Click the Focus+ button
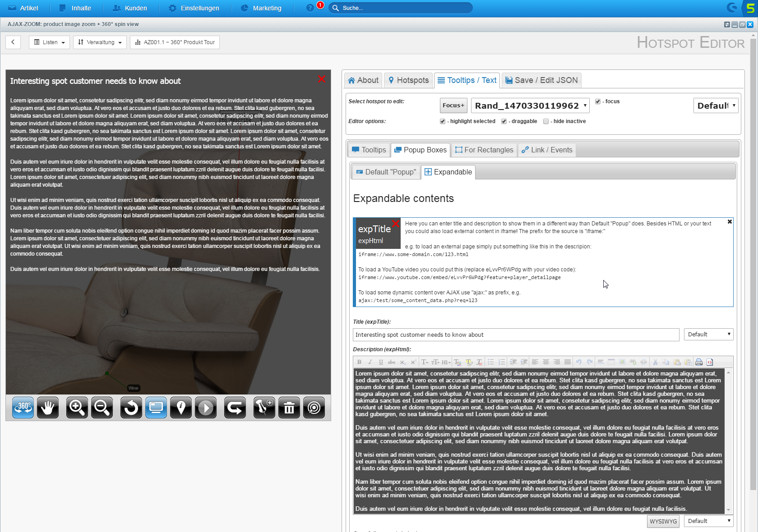The height and width of the screenshot is (532, 758). pyautogui.click(x=453, y=105)
